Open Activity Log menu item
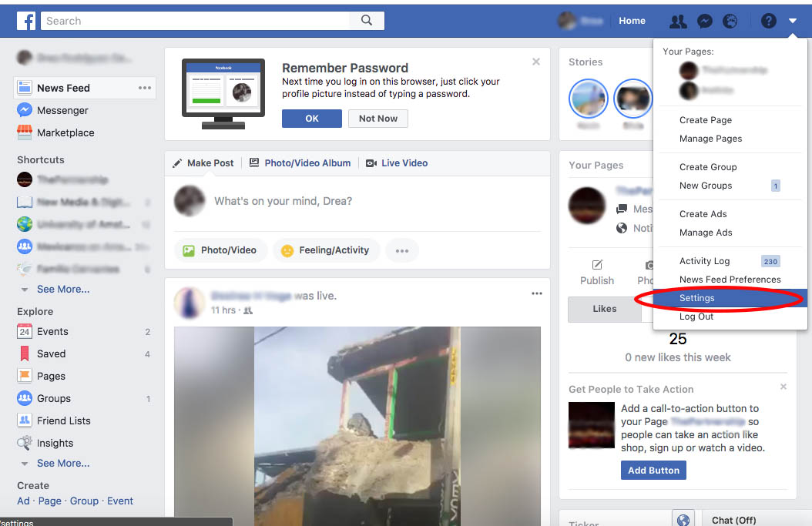 [x=730, y=261]
